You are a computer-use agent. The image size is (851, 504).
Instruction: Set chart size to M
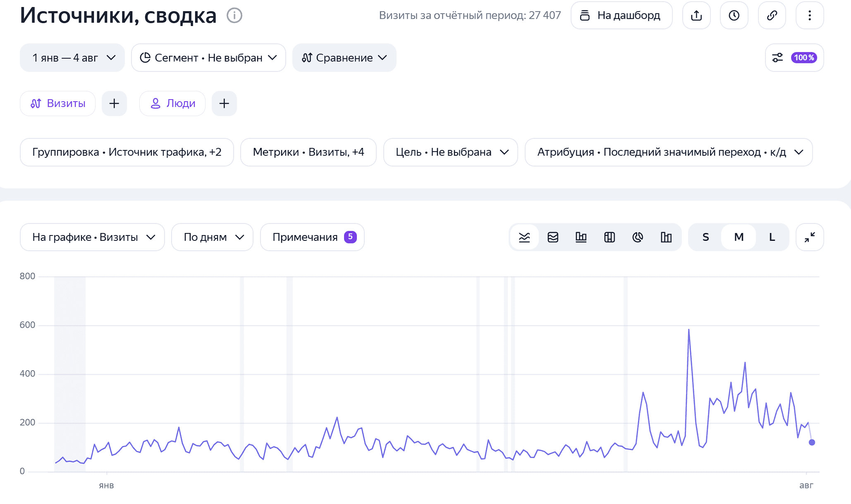tap(739, 237)
